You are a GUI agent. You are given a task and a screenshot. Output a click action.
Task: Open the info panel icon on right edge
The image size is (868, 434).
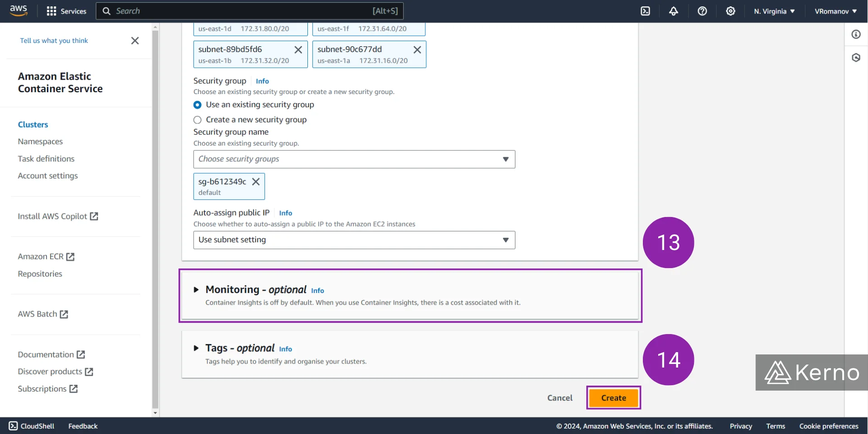pyautogui.click(x=856, y=34)
